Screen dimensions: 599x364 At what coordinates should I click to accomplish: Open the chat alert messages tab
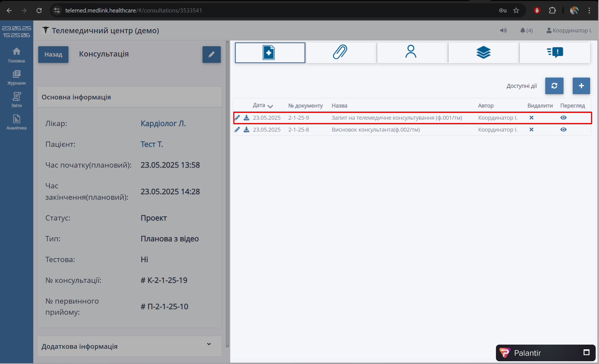[555, 52]
